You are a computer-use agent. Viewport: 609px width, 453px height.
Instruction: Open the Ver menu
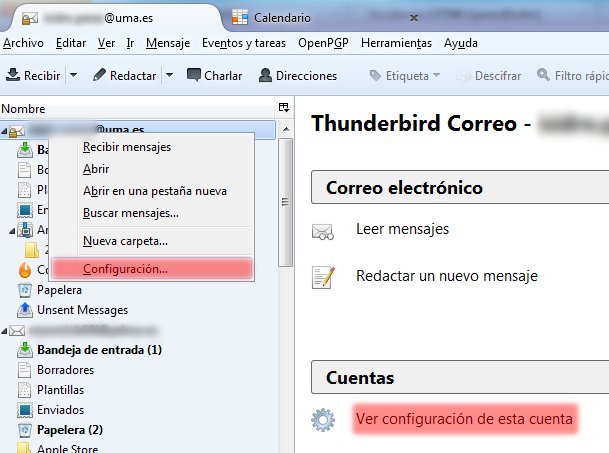click(x=106, y=43)
